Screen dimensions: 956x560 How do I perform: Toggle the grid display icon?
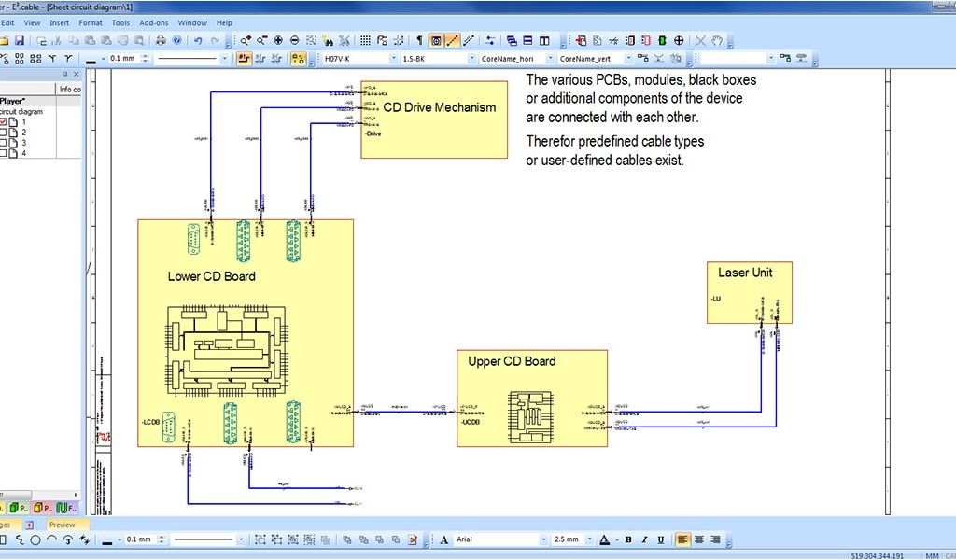coord(365,40)
